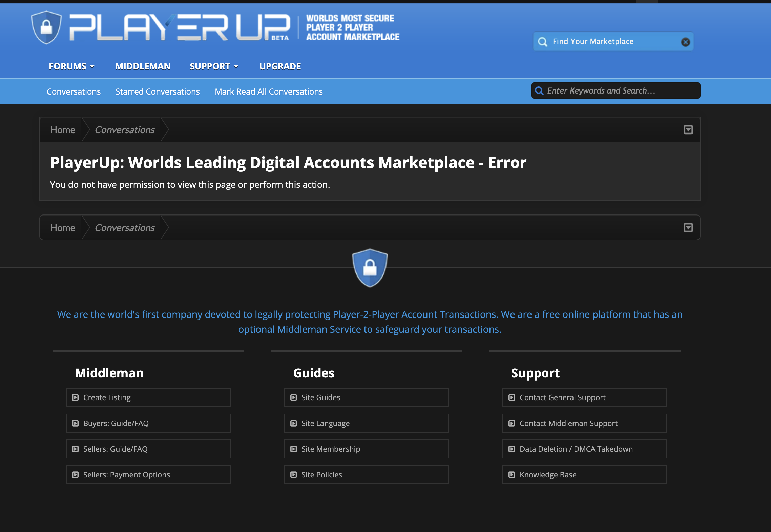Open Sellers: Guide/FAQ
The width and height of the screenshot is (771, 532).
coord(148,449)
